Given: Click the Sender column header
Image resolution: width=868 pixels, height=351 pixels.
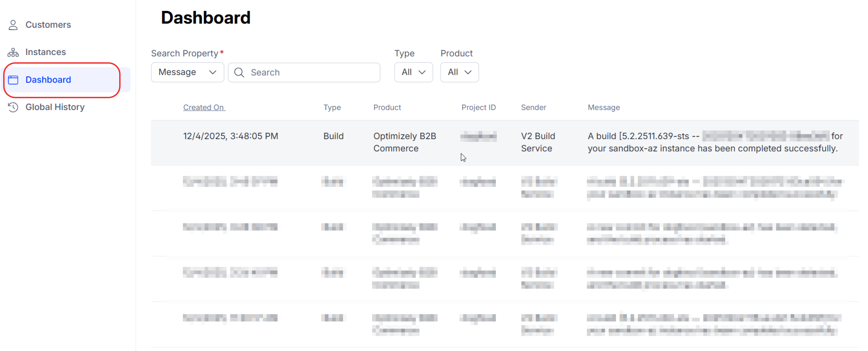Looking at the screenshot, I should click(533, 107).
